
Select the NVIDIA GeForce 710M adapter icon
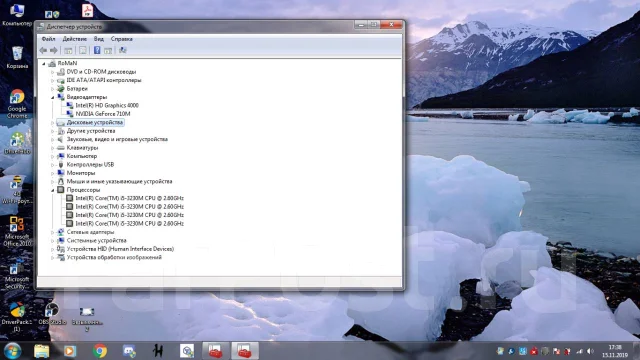[70, 114]
